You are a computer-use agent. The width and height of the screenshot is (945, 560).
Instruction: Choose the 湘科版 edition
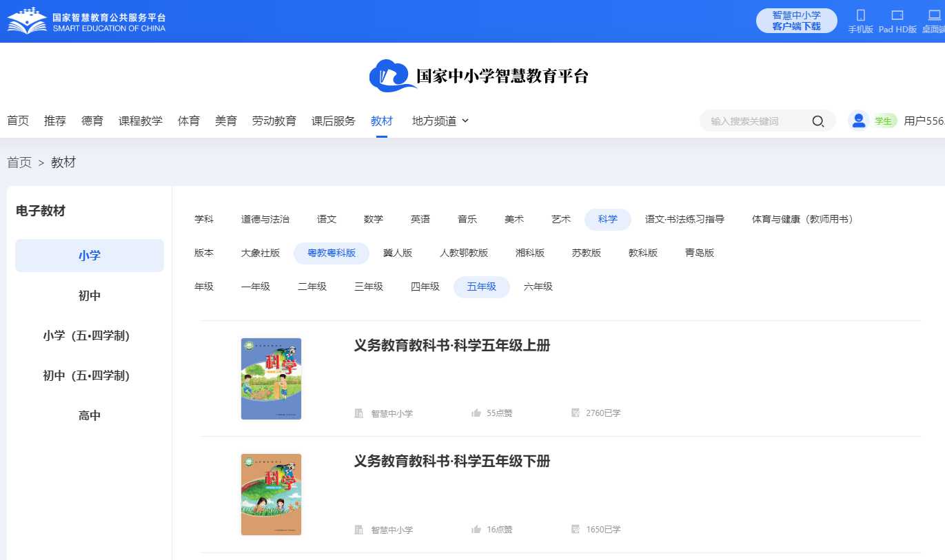(x=530, y=253)
